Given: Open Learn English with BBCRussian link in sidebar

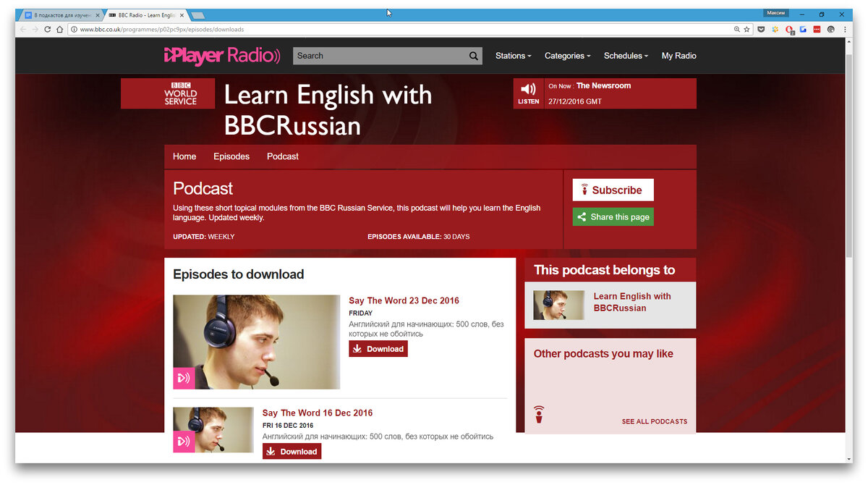Looking at the screenshot, I should [x=632, y=302].
